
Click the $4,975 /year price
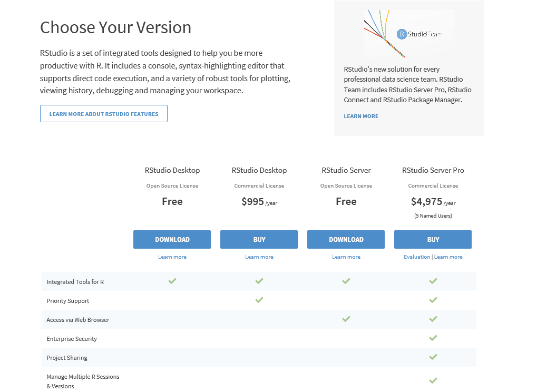click(x=433, y=202)
